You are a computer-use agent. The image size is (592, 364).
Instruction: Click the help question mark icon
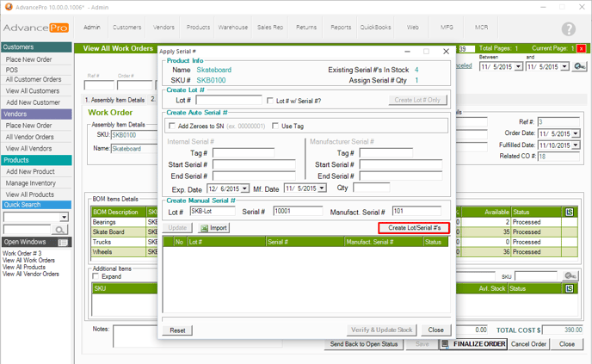(569, 29)
